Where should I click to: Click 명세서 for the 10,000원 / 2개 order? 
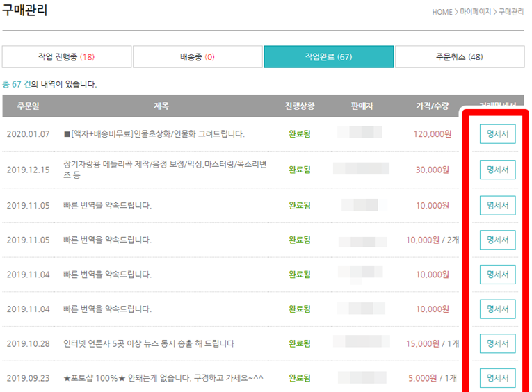[497, 240]
